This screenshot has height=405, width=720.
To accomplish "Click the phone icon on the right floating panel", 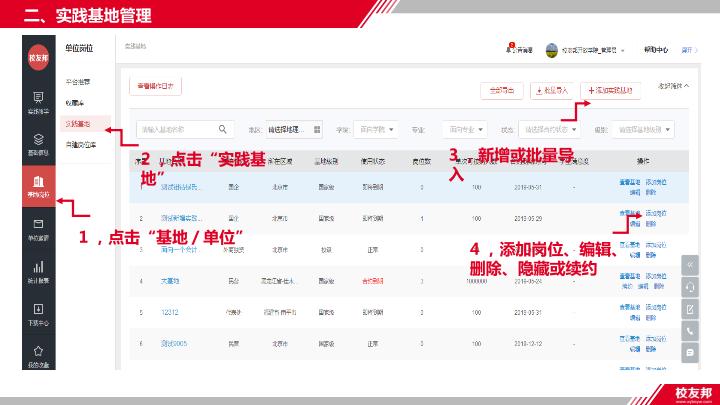I will pos(689,329).
